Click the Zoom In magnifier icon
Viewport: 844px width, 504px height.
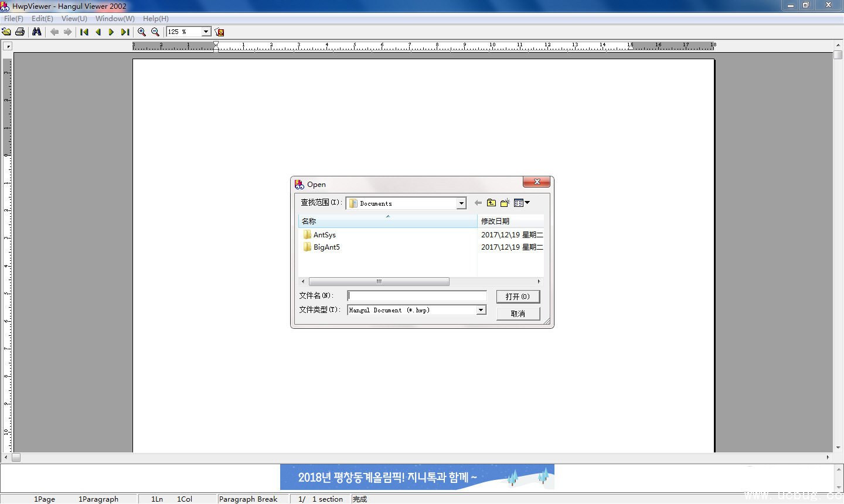[x=142, y=32]
